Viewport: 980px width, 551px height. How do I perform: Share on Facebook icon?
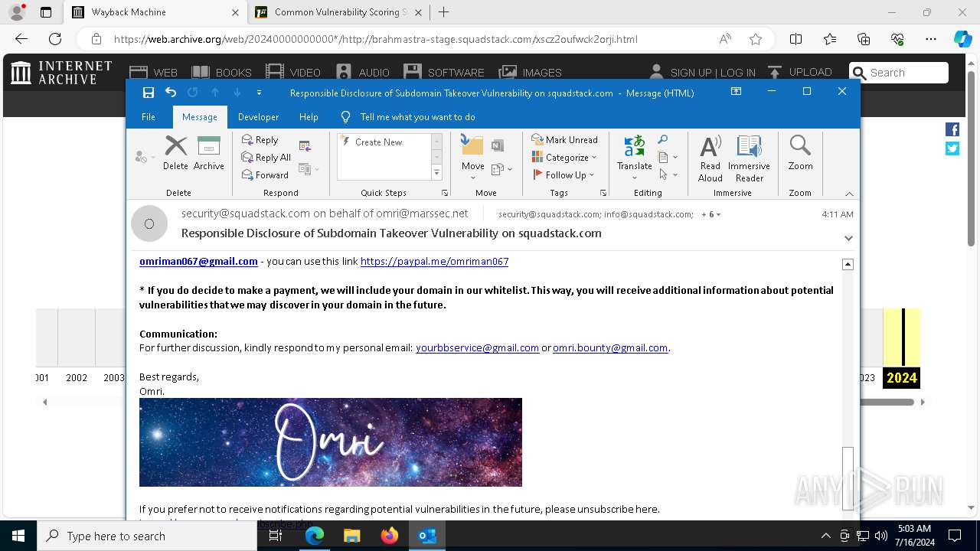point(952,129)
